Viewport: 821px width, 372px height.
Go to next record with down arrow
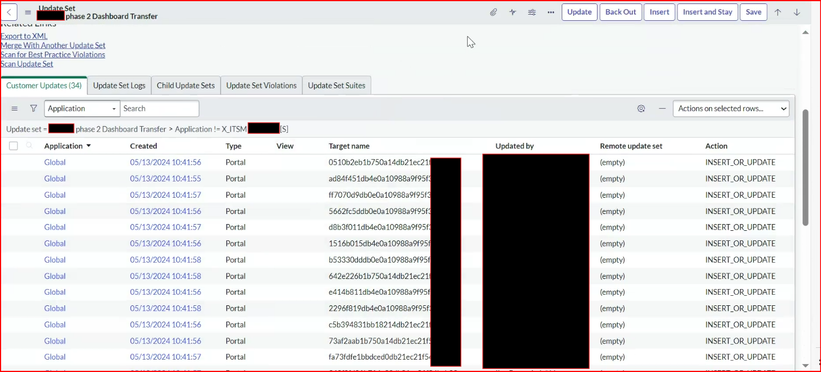[x=797, y=12]
